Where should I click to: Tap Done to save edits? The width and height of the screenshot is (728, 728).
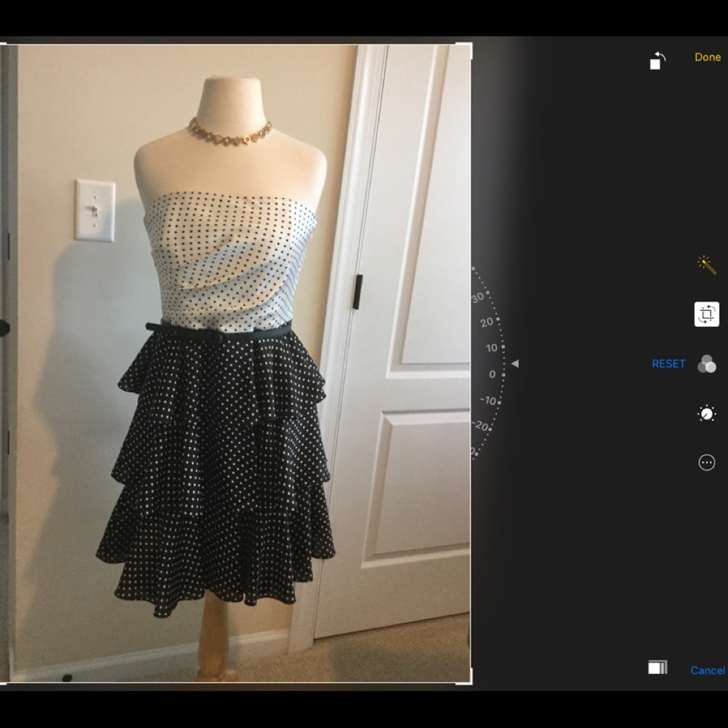click(x=707, y=57)
